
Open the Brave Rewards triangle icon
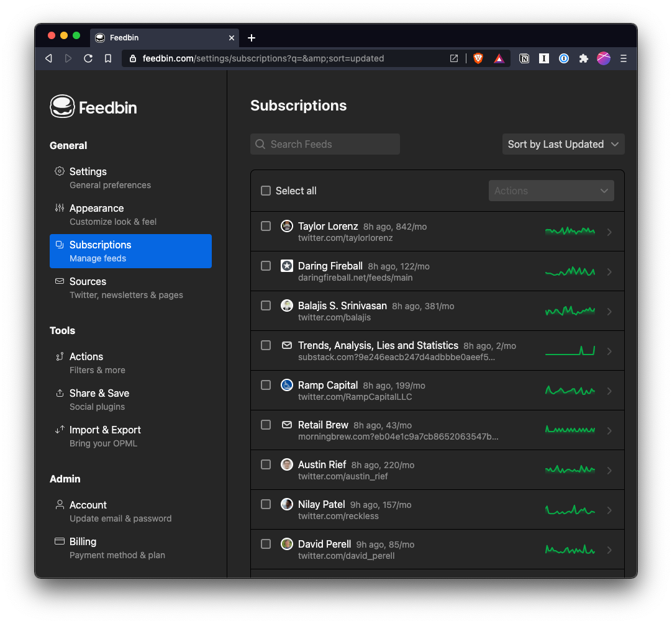(x=499, y=58)
